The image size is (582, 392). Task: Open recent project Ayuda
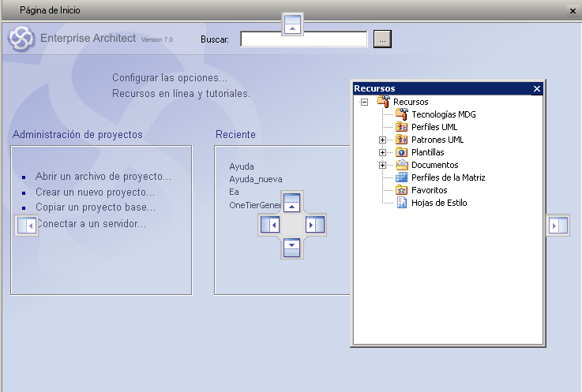[242, 166]
